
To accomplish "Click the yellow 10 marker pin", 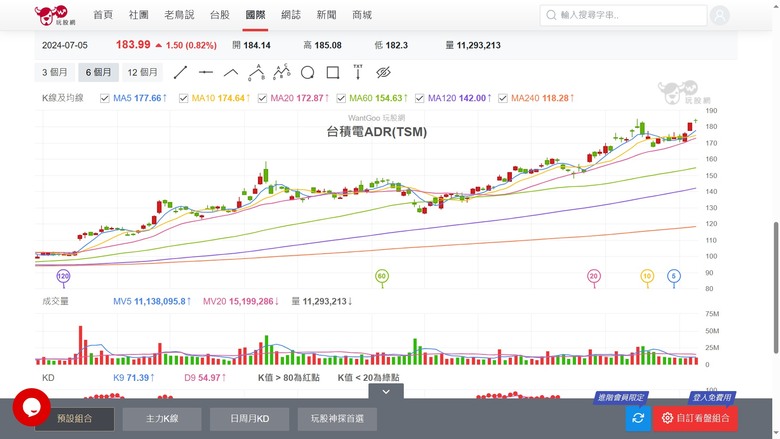I will point(647,276).
